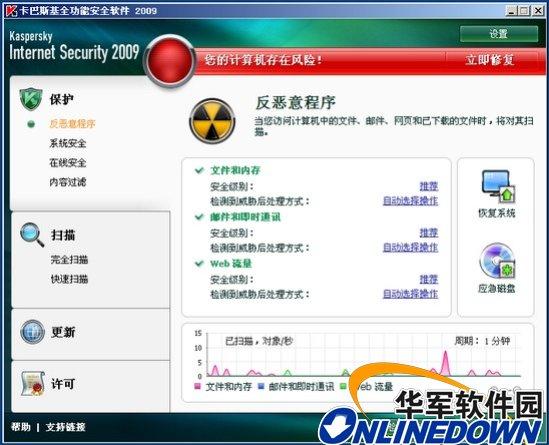Toggle the 文件和内存 green checkmark

tap(199, 170)
